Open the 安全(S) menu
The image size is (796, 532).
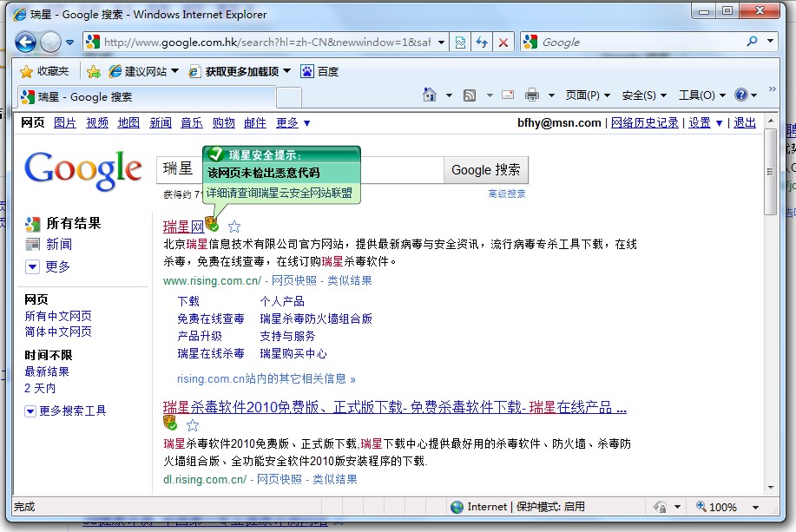coord(644,95)
